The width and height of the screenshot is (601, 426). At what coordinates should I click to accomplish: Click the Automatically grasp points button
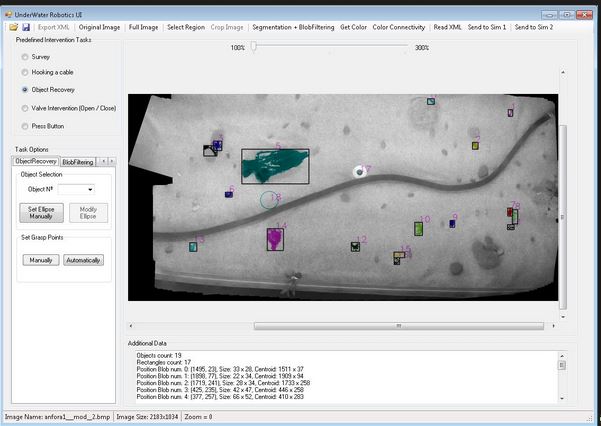tap(83, 260)
